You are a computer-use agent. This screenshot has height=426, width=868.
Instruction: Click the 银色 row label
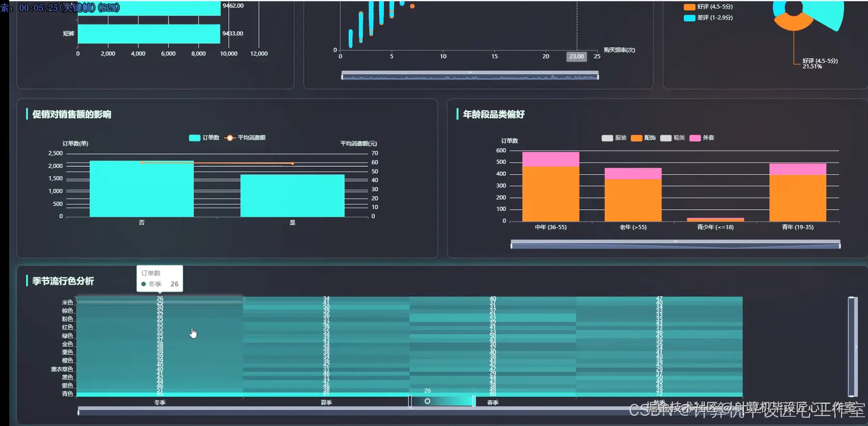[x=68, y=386]
